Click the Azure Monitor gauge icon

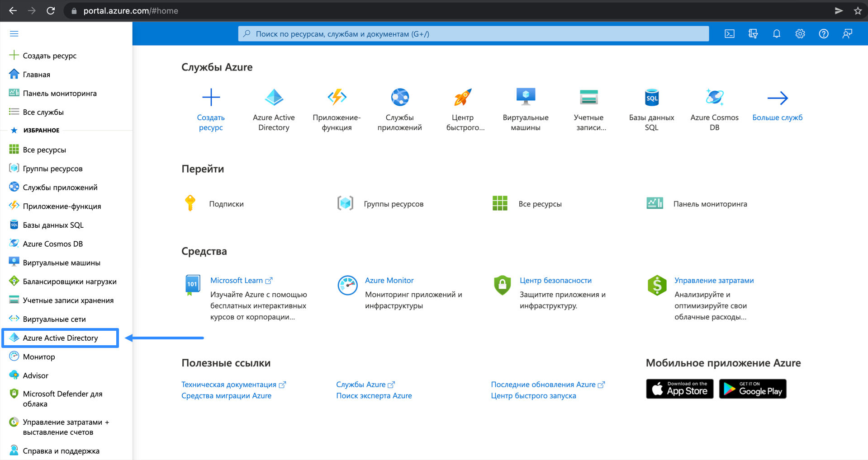pyautogui.click(x=347, y=286)
